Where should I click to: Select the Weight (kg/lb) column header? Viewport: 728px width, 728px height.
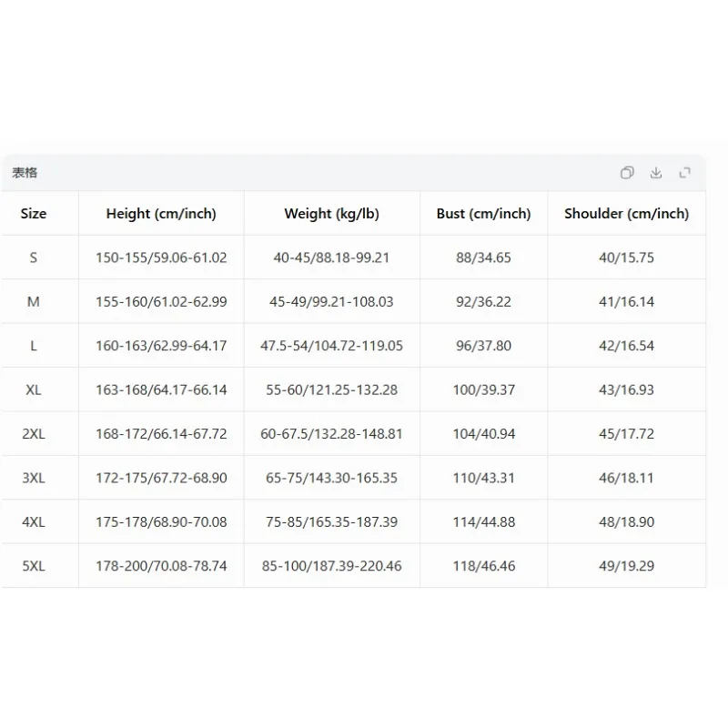(332, 214)
